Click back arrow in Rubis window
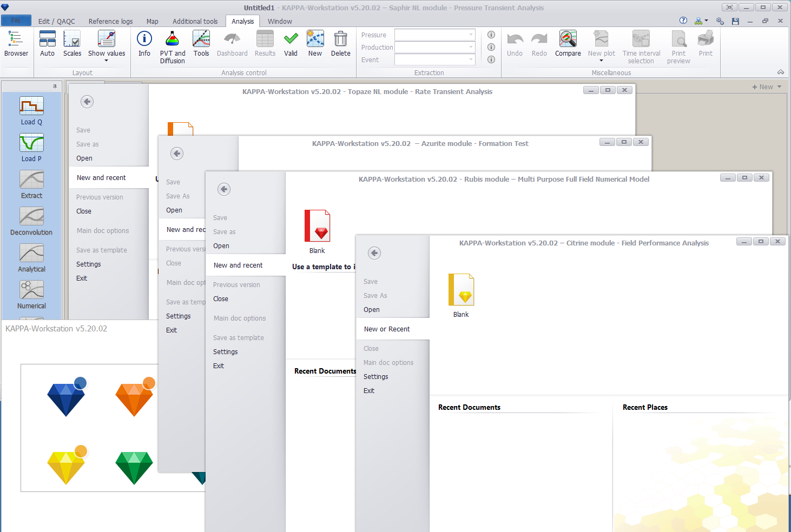 click(224, 189)
